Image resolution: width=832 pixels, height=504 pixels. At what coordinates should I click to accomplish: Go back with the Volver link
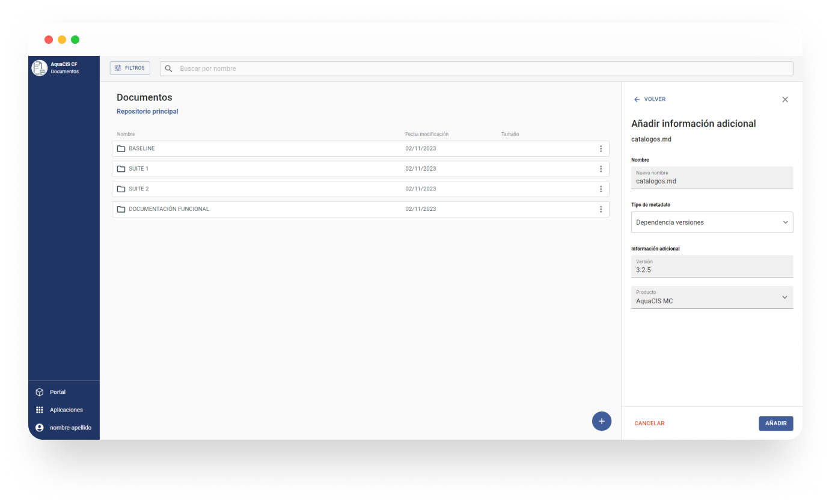tap(650, 99)
